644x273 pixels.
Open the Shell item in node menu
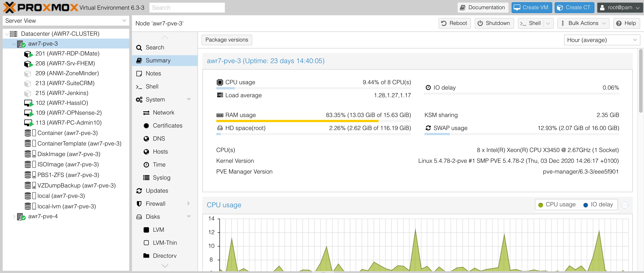(x=165, y=87)
